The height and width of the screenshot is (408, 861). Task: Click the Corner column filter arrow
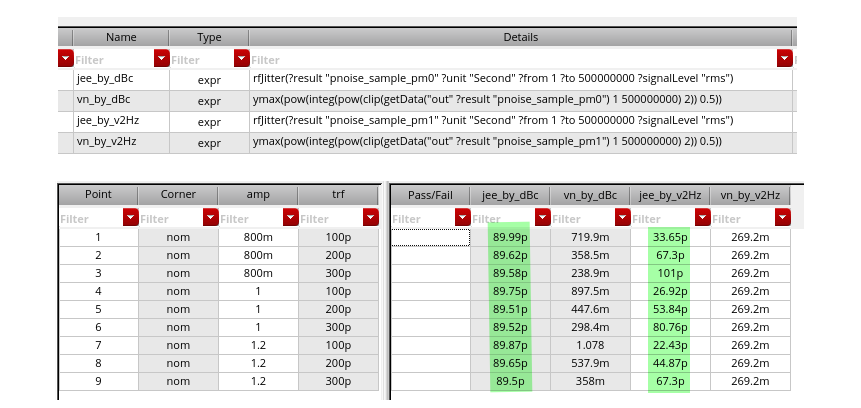click(210, 217)
